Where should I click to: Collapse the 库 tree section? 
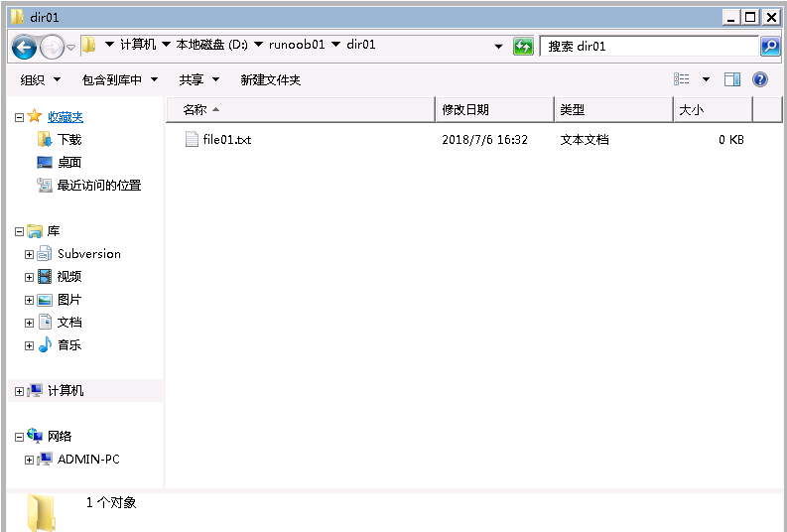20,231
